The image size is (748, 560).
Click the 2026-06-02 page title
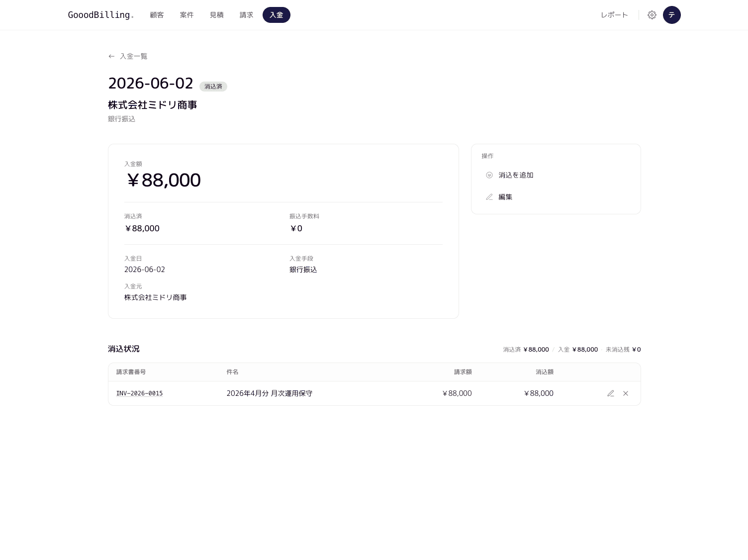point(151,83)
